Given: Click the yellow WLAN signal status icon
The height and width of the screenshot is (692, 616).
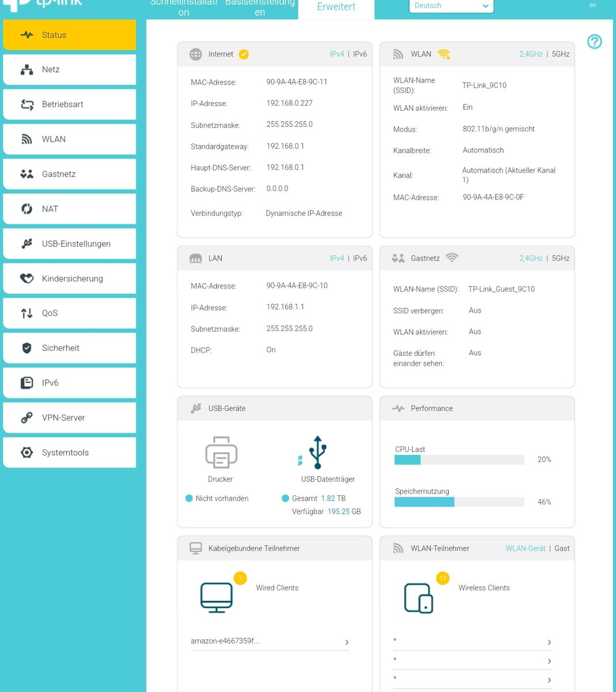Looking at the screenshot, I should coord(444,54).
